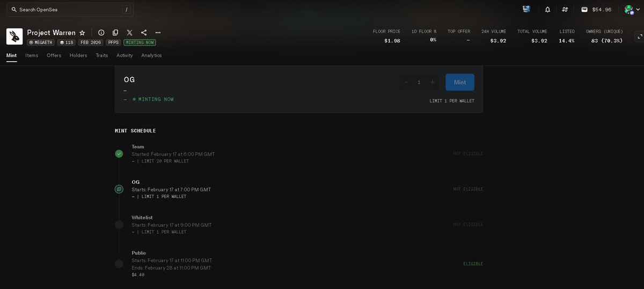Image resolution: width=644 pixels, height=289 pixels.
Task: Click "Ends: February 28 at 11:00 PM GMT"
Action: coord(171,268)
